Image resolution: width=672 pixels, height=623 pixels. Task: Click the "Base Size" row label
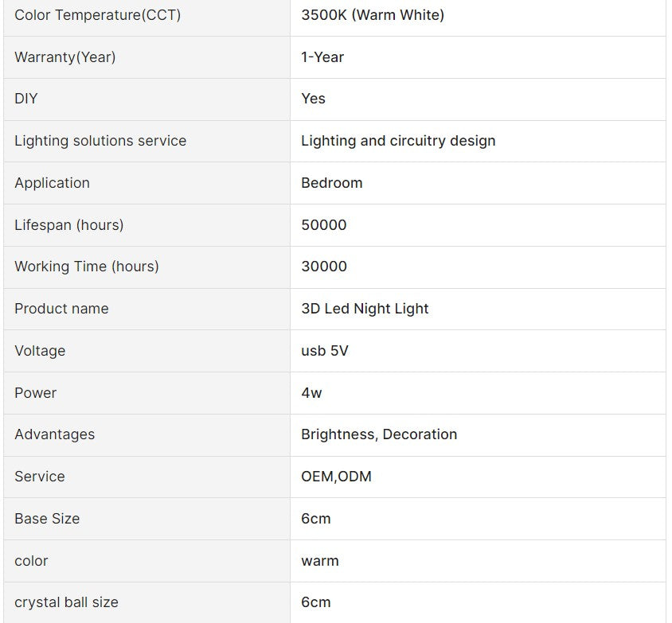pyautogui.click(x=47, y=519)
